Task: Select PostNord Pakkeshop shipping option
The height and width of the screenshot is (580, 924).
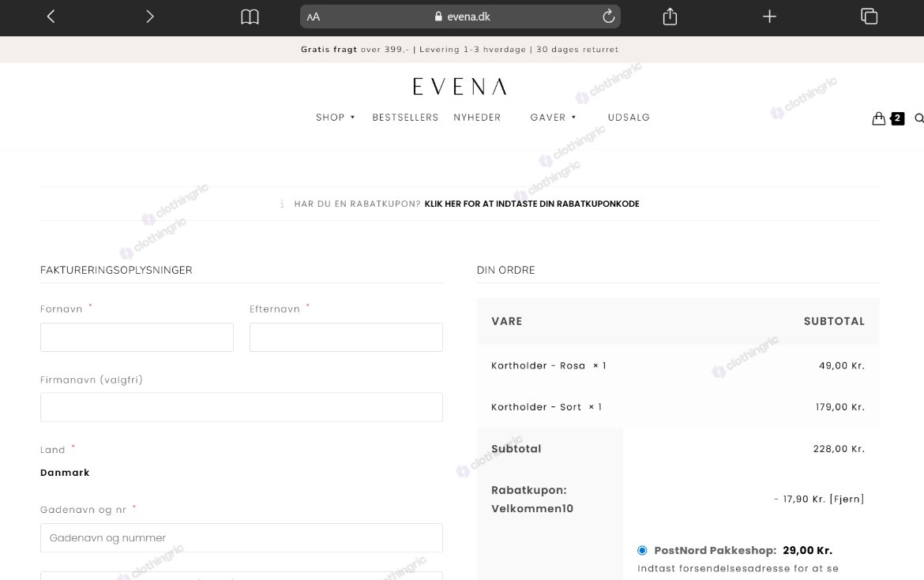Action: pos(642,551)
